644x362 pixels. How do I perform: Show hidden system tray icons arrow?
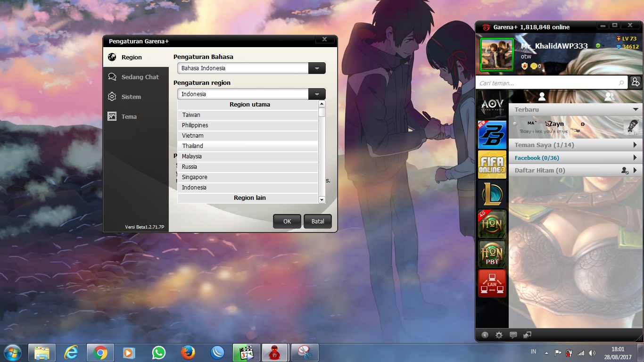[546, 353]
